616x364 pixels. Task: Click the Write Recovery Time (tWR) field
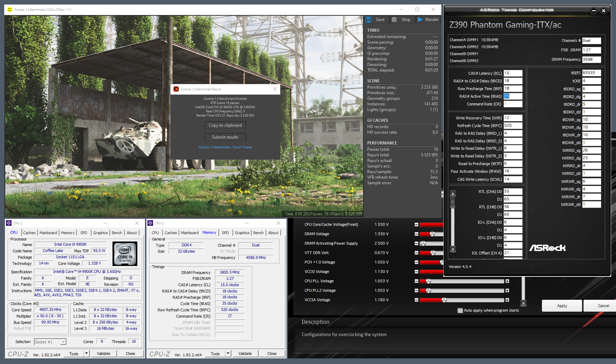(x=513, y=118)
